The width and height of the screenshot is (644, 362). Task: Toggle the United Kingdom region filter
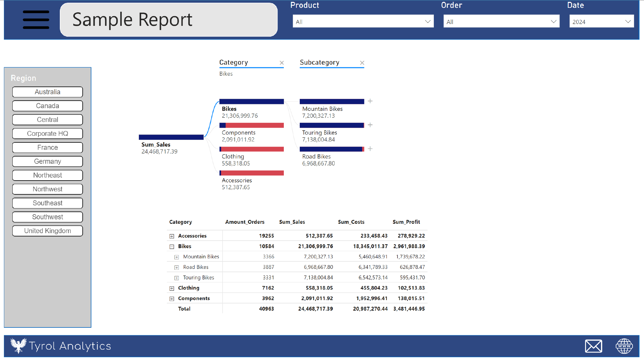click(48, 231)
